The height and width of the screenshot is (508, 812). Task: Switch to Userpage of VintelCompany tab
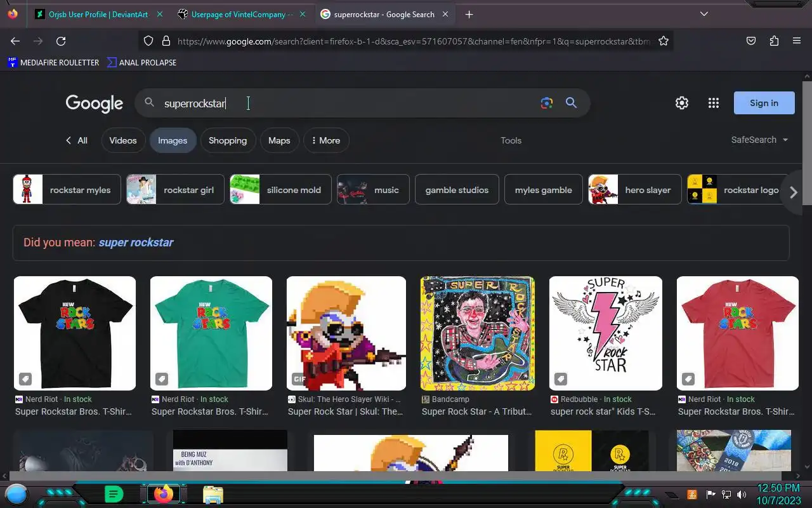(242, 14)
